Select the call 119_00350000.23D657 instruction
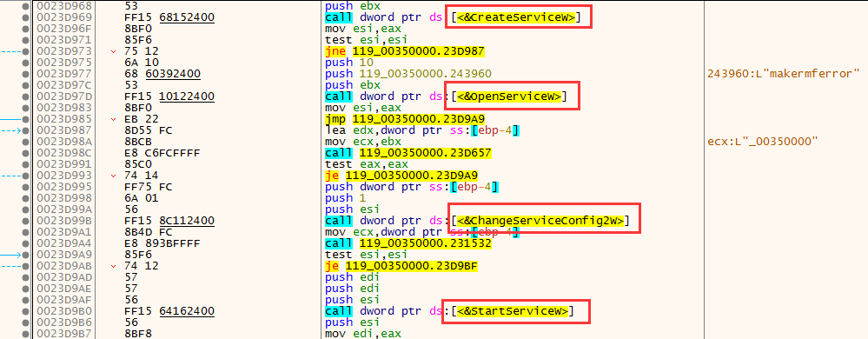Image resolution: width=868 pixels, height=339 pixels. [408, 153]
